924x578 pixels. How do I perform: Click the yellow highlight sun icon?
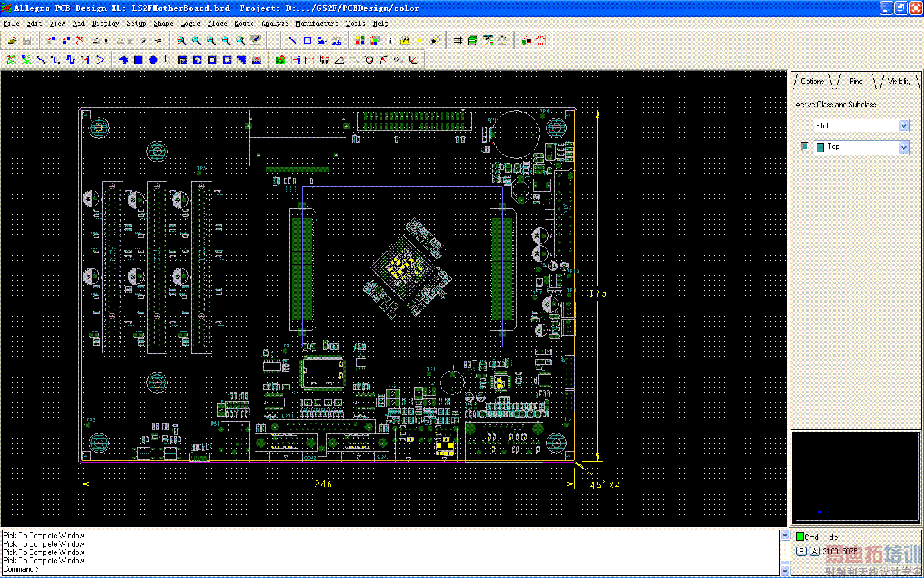pyautogui.click(x=420, y=40)
